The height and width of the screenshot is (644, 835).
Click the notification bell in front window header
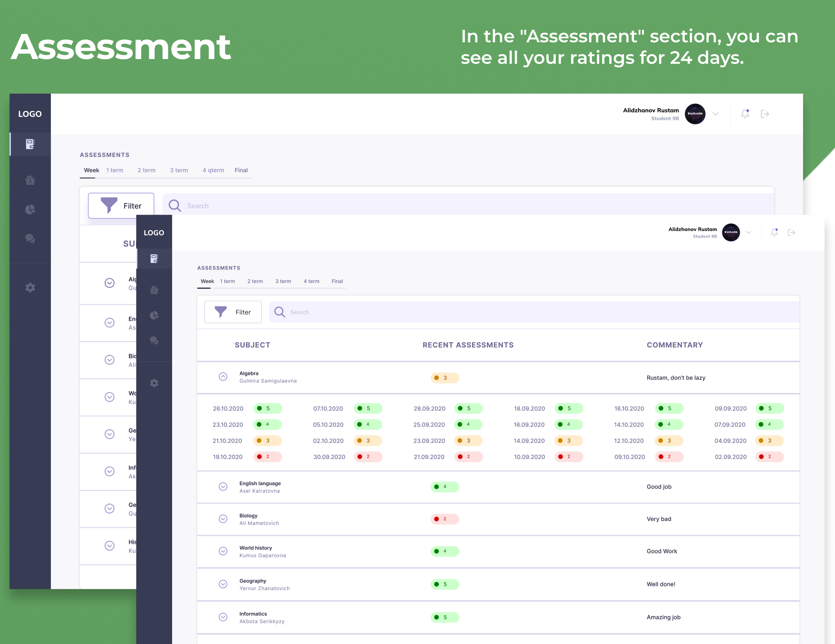pyautogui.click(x=774, y=232)
